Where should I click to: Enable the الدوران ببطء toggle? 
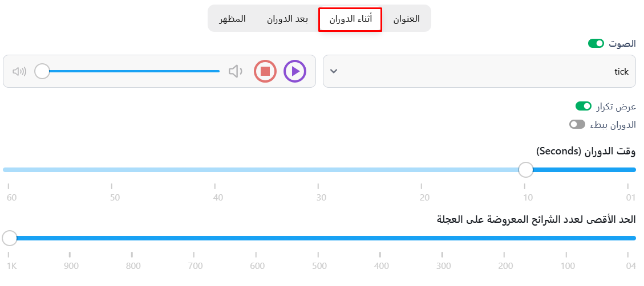[x=577, y=124]
